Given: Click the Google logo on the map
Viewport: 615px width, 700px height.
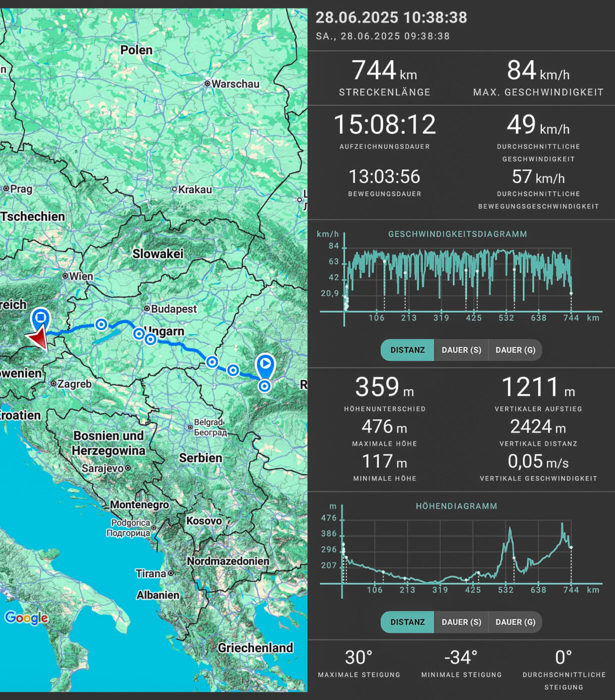Looking at the screenshot, I should pos(26,618).
